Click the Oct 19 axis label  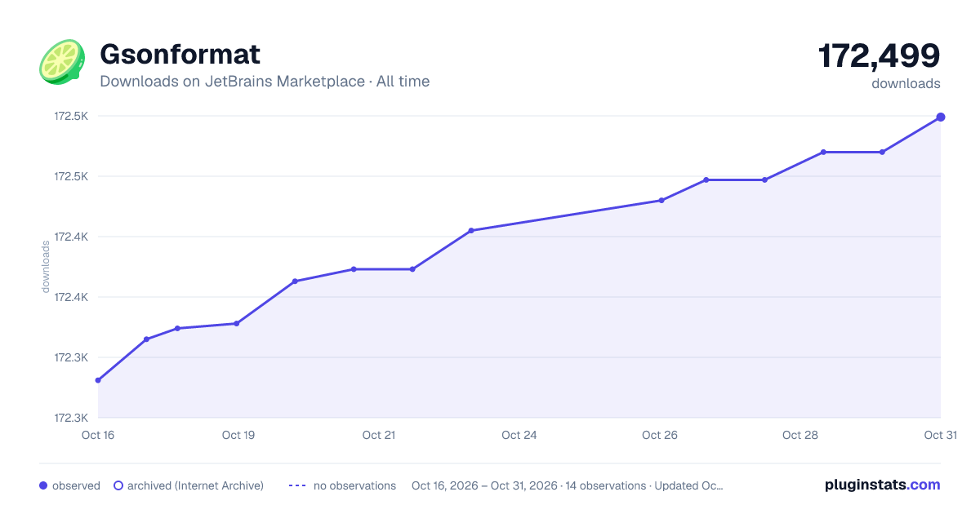click(x=238, y=435)
